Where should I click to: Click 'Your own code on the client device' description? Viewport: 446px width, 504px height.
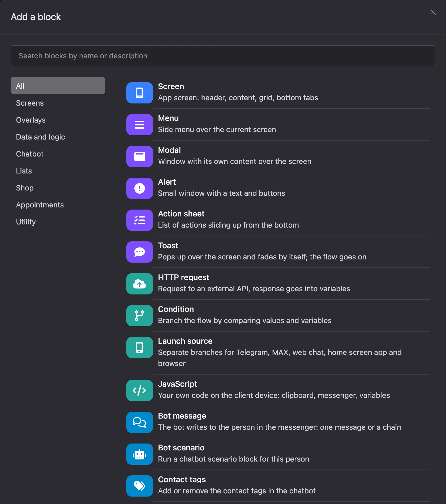point(274,396)
